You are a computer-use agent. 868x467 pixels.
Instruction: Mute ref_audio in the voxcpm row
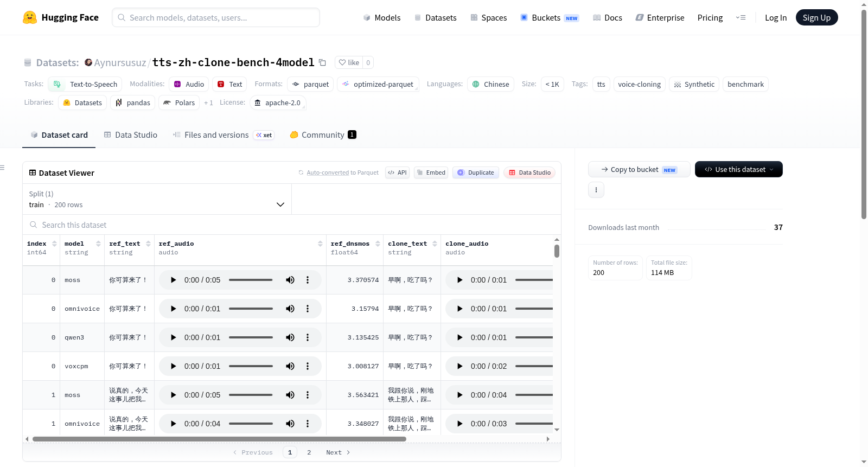pos(290,366)
